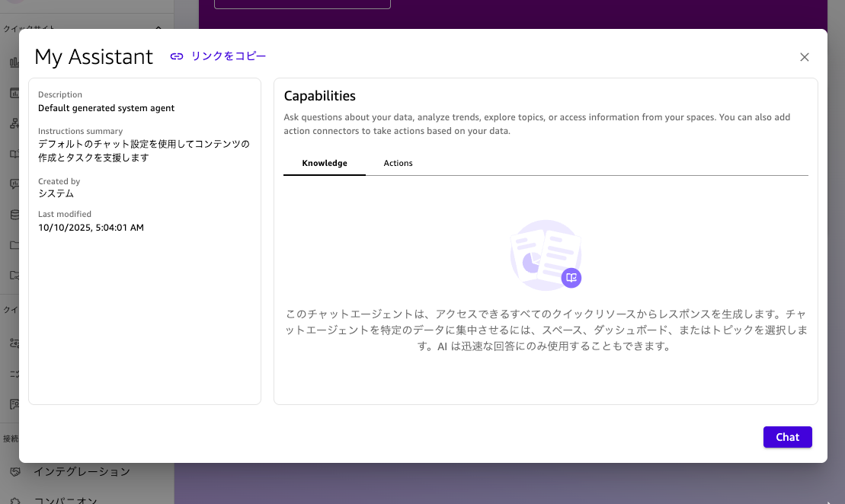845x504 pixels.
Task: Click the database icon in the sidebar
Action: point(14,215)
